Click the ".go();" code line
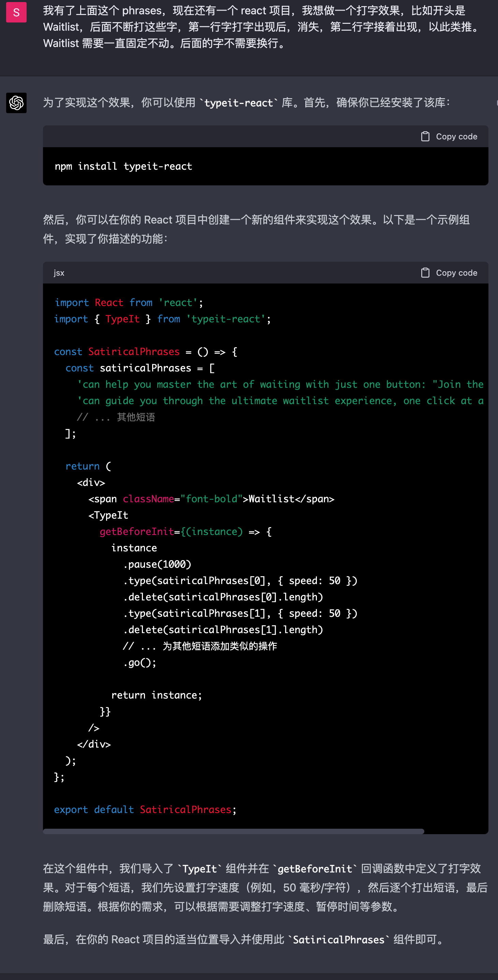Viewport: 498px width, 980px height. [x=140, y=662]
